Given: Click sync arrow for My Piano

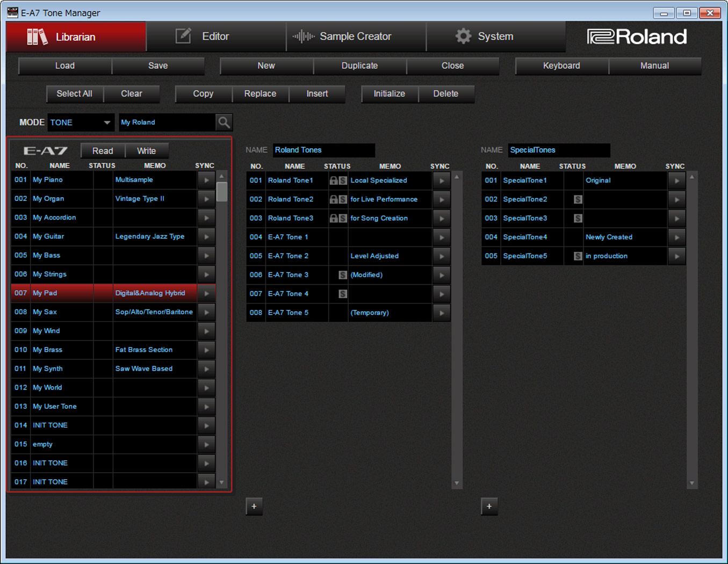Looking at the screenshot, I should [207, 180].
